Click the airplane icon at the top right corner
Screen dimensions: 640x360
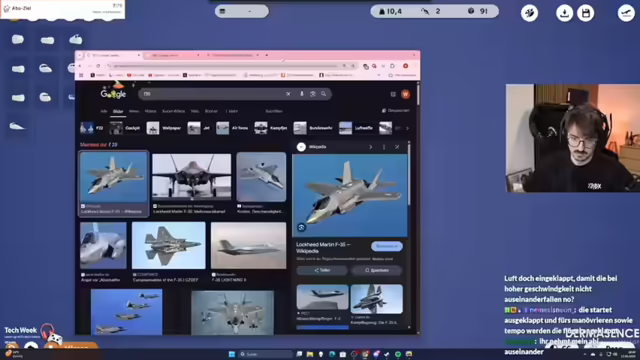click(x=626, y=13)
